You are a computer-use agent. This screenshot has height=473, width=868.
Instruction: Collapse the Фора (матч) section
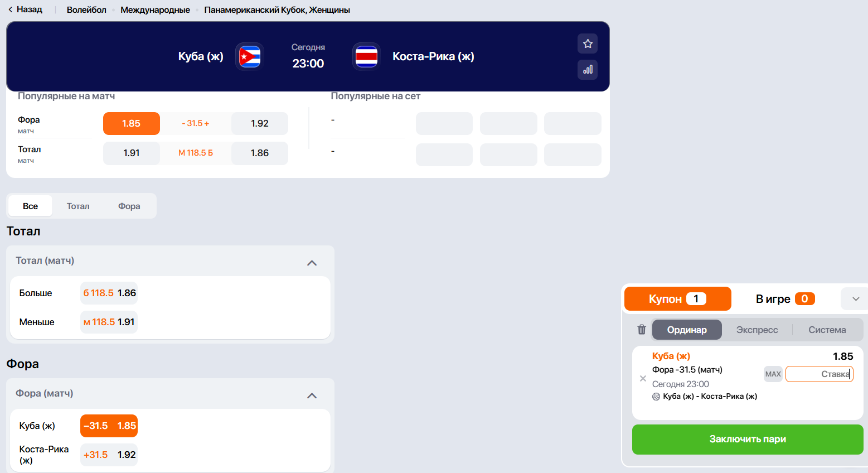tap(312, 395)
